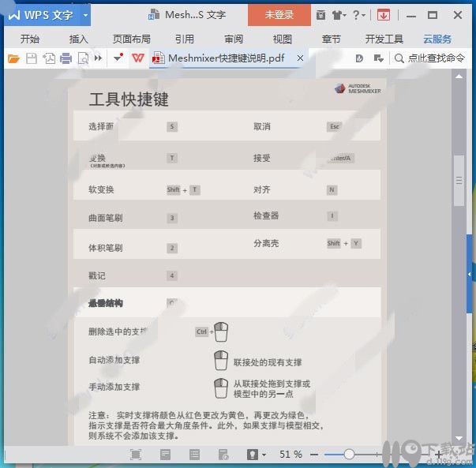Click the Autodesk Meshmixer logo
The height and width of the screenshot is (468, 476).
point(358,88)
